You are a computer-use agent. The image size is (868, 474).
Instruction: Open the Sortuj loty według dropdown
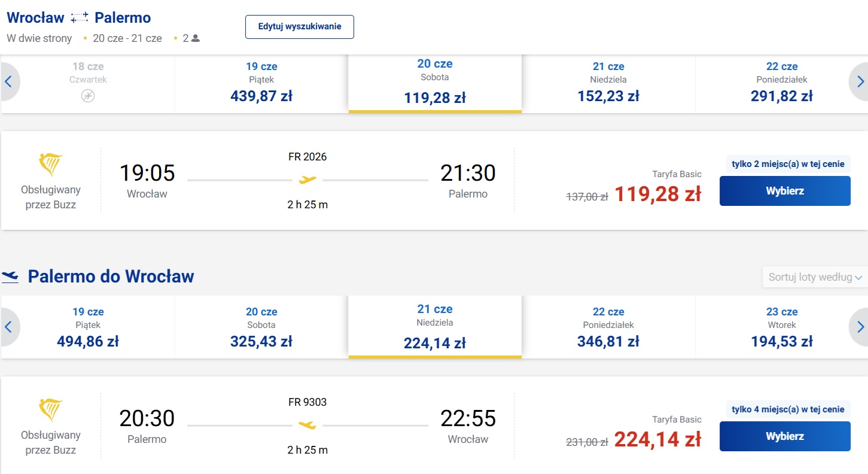(x=815, y=277)
